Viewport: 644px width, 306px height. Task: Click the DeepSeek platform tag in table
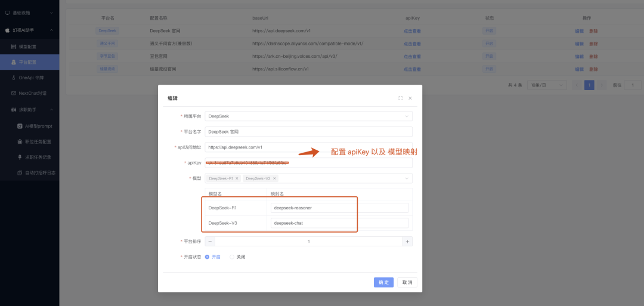pyautogui.click(x=107, y=31)
